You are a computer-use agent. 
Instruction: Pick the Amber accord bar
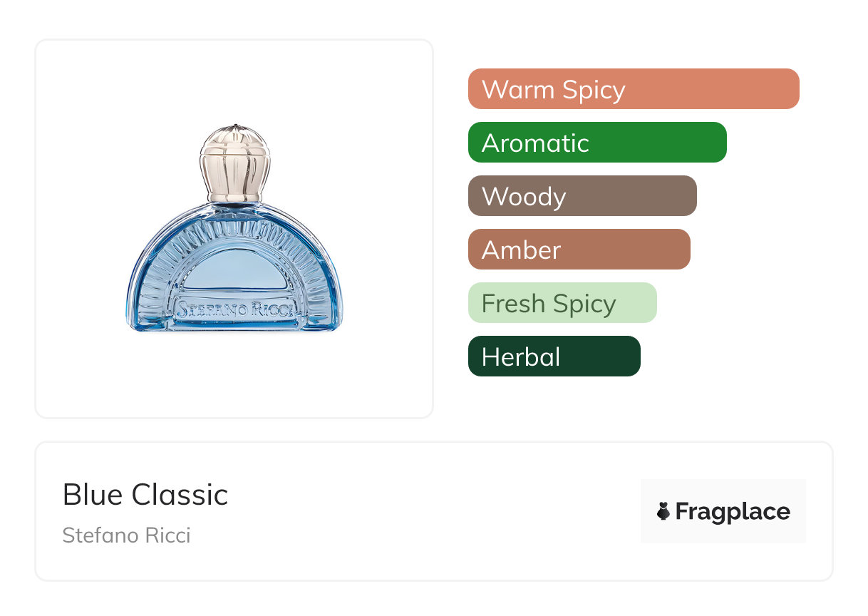coord(579,250)
